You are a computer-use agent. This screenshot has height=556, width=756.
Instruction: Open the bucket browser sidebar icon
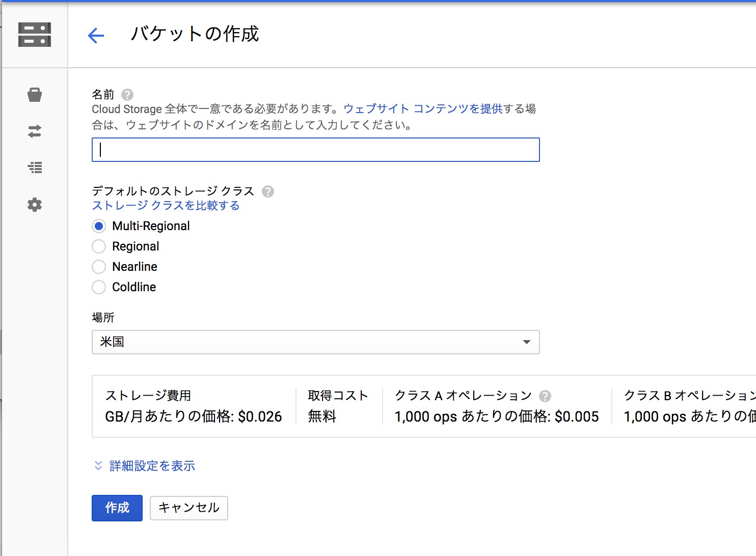pyautogui.click(x=35, y=95)
